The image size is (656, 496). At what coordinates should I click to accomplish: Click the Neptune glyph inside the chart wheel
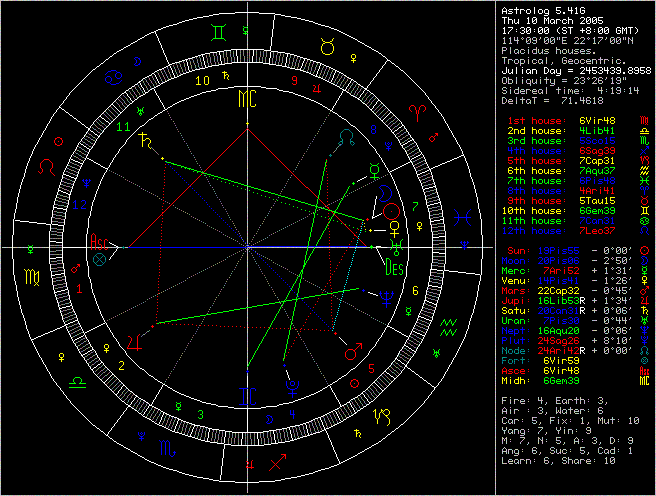pos(385,295)
